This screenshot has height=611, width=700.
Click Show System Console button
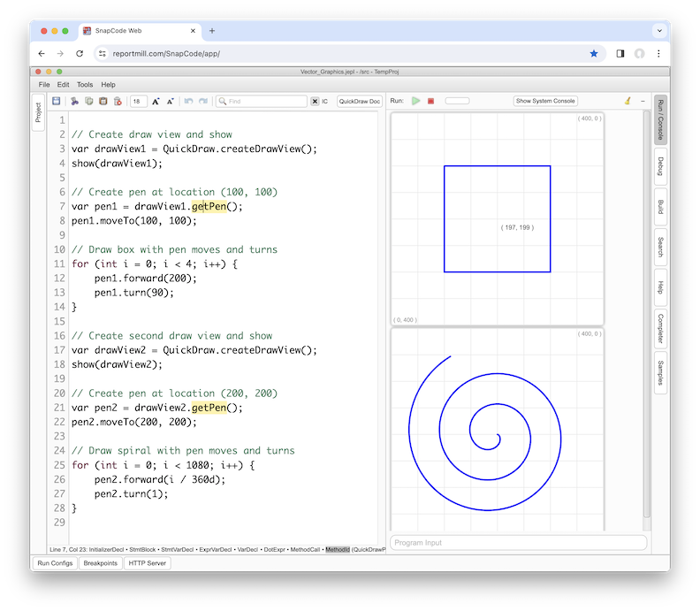pyautogui.click(x=545, y=101)
